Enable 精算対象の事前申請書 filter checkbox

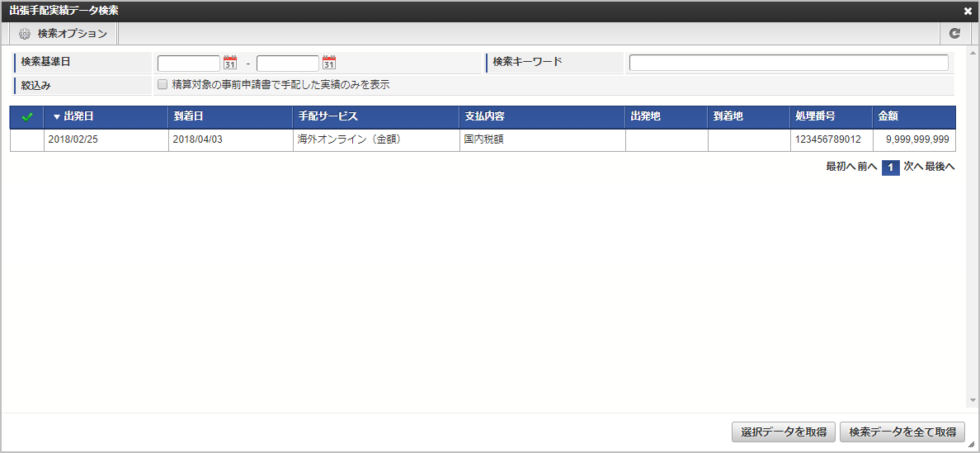click(163, 85)
